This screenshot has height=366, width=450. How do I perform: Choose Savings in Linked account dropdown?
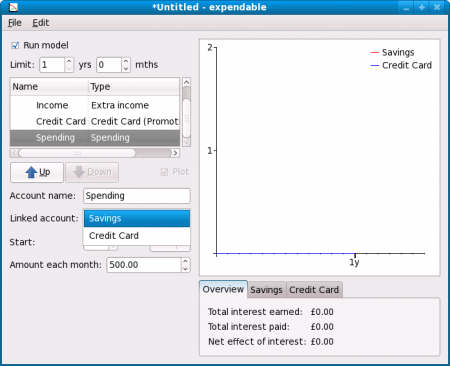point(137,218)
